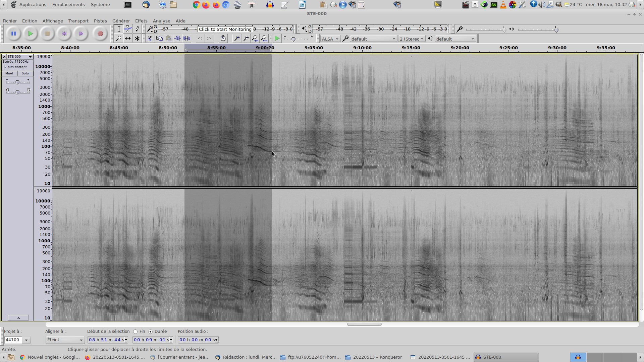Expand the project rate 44100 dropdown
The height and width of the screenshot is (362, 644).
coord(26,340)
